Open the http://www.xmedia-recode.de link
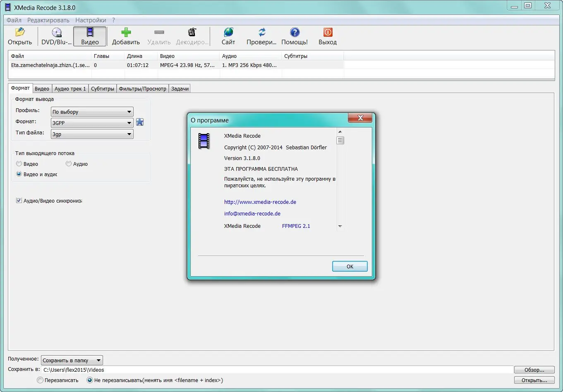Viewport: 563px width, 392px height. [260, 202]
